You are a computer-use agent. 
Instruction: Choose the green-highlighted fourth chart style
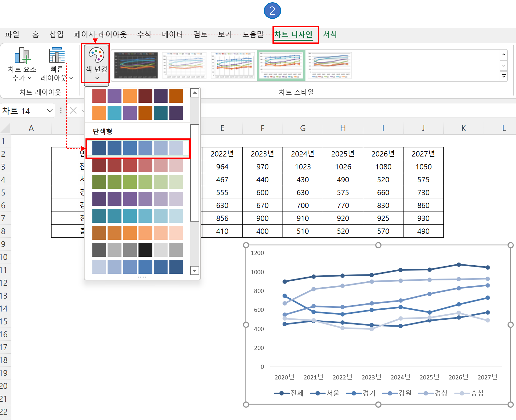click(x=281, y=65)
